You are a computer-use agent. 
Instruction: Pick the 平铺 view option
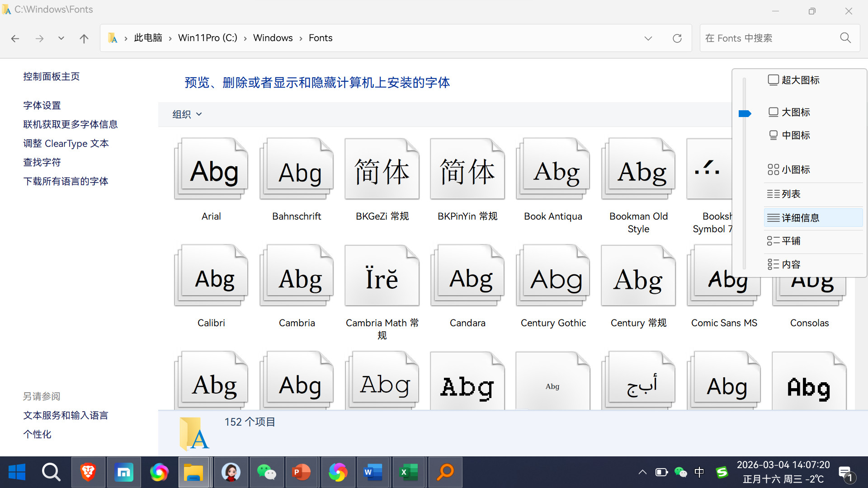tap(791, 241)
